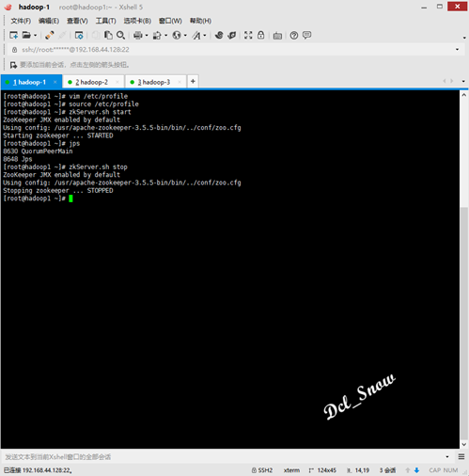The width and height of the screenshot is (469, 476).
Task: Open the 工具(T) menu
Action: 105,21
